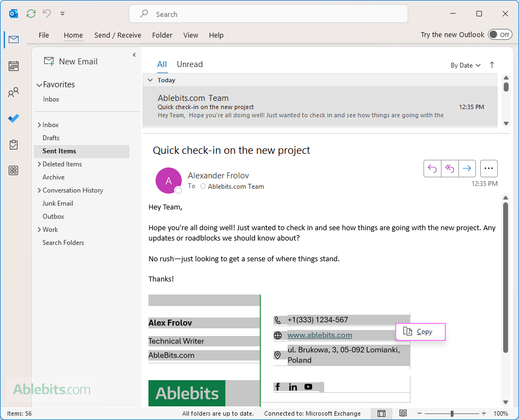Switch to Normal view in the status bar
519x420 pixels.
click(381, 413)
